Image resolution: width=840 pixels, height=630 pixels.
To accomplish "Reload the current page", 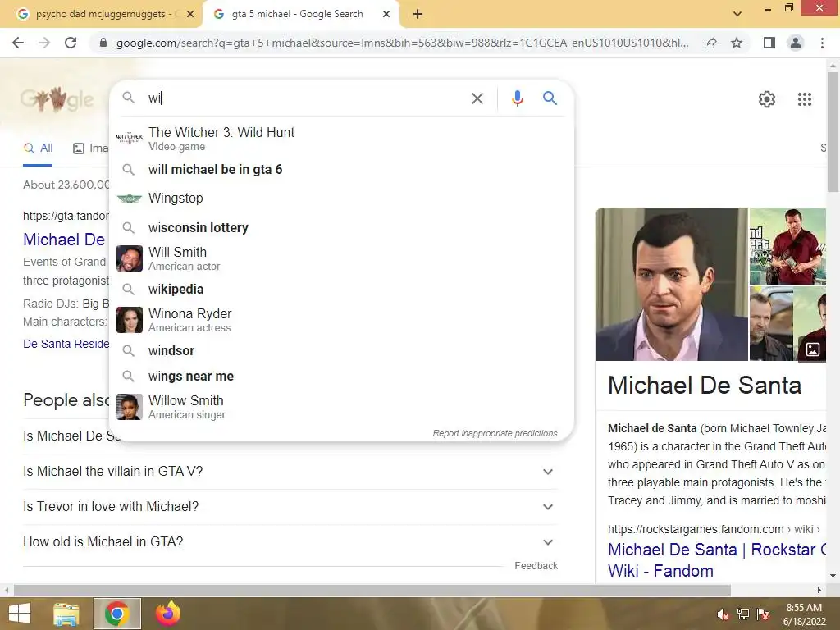I will 71,43.
